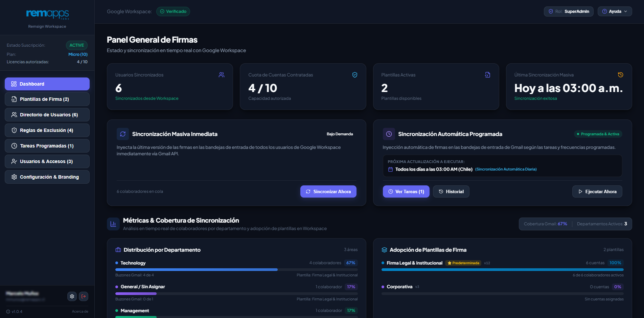Click the calendar icon next to Todos los días
This screenshot has height=318, width=644.
390,169
